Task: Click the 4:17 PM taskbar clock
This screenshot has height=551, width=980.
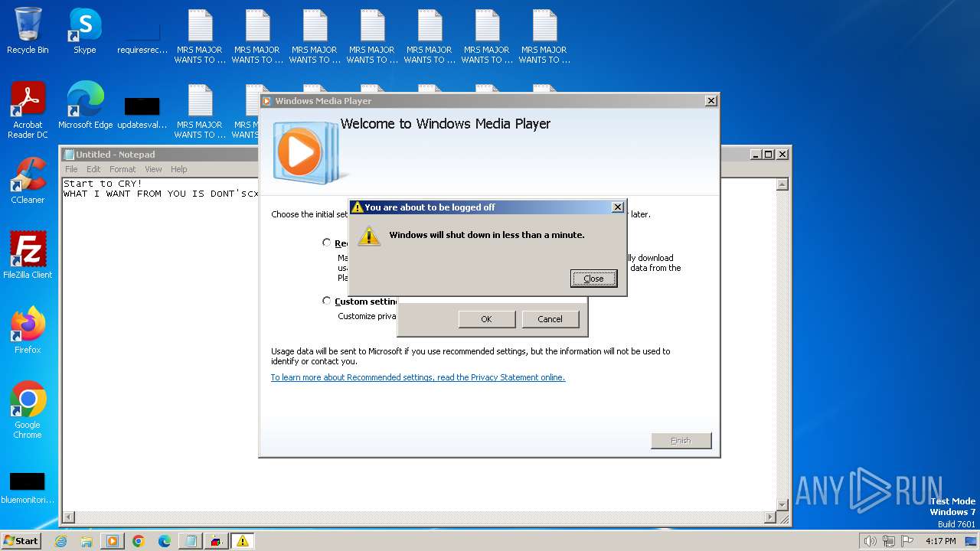Action: (940, 541)
